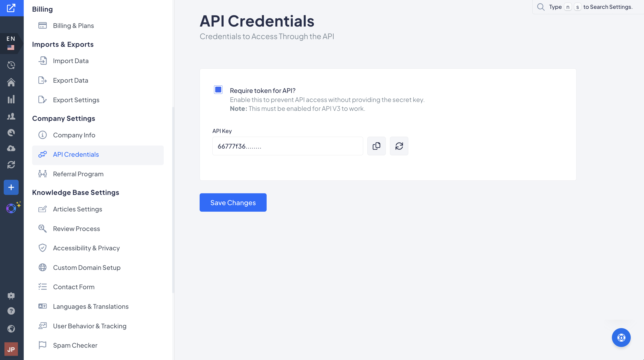Open the help question mark icon
This screenshot has width=644, height=360.
tap(11, 311)
